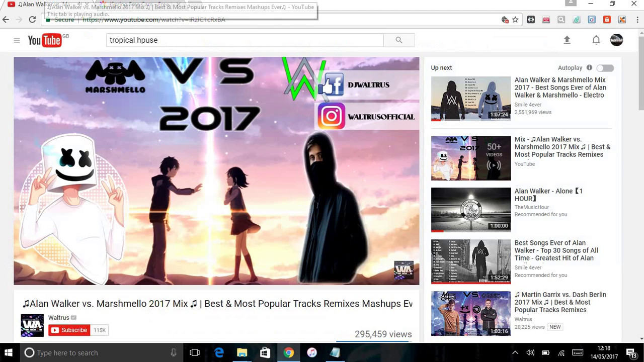Open the Waltrus channel avatar

click(32, 325)
